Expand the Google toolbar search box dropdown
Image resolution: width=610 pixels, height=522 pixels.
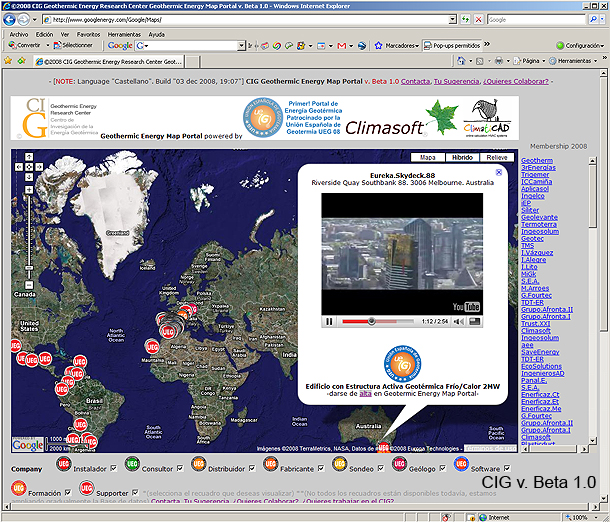pyautogui.click(x=242, y=46)
